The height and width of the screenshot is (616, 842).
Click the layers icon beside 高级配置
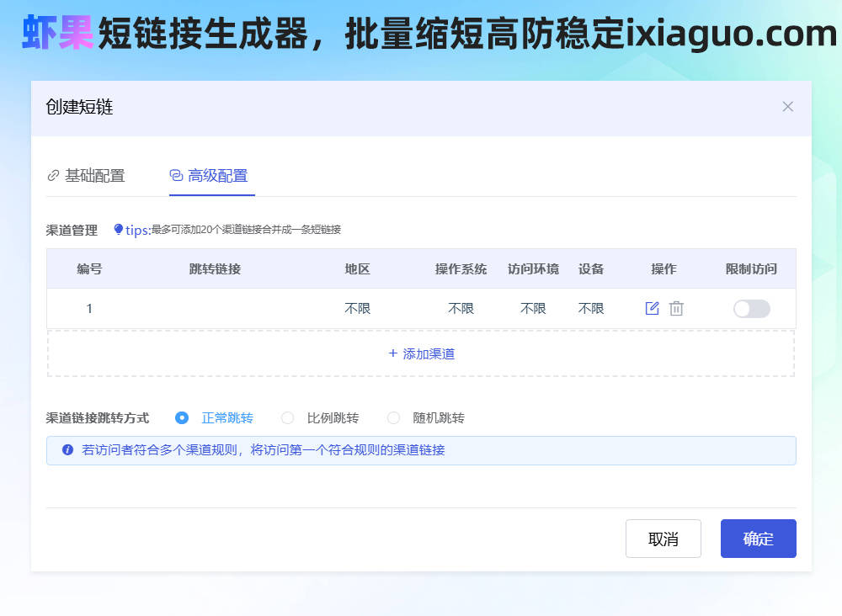176,176
